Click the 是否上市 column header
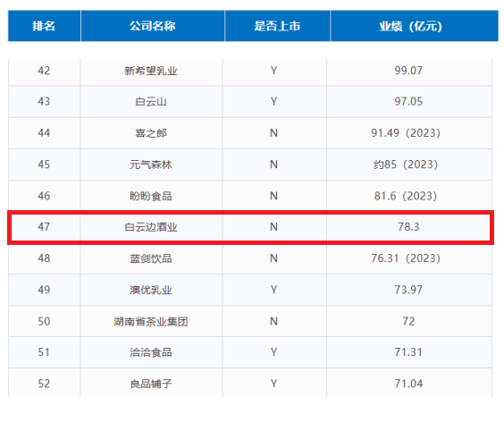This screenshot has width=504, height=439. tap(277, 26)
